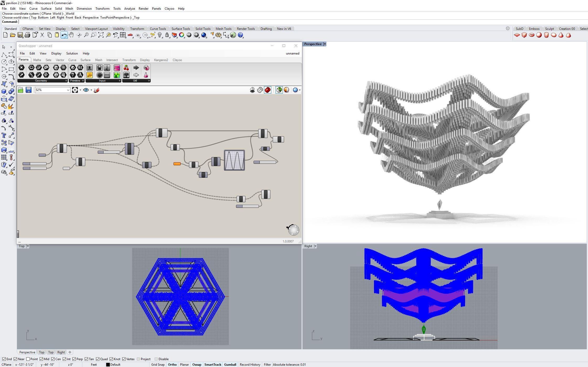The height and width of the screenshot is (367, 588).
Task: Click the red Don't draw preview icon
Action: pos(267,90)
